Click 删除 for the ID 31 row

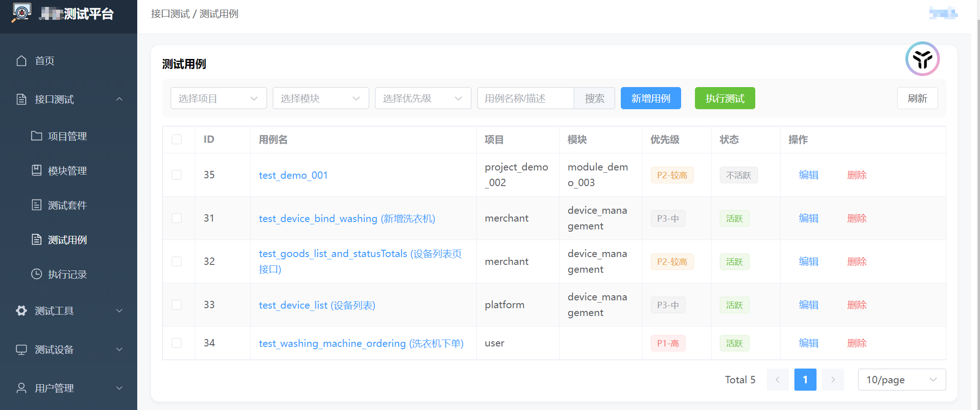pyautogui.click(x=857, y=218)
